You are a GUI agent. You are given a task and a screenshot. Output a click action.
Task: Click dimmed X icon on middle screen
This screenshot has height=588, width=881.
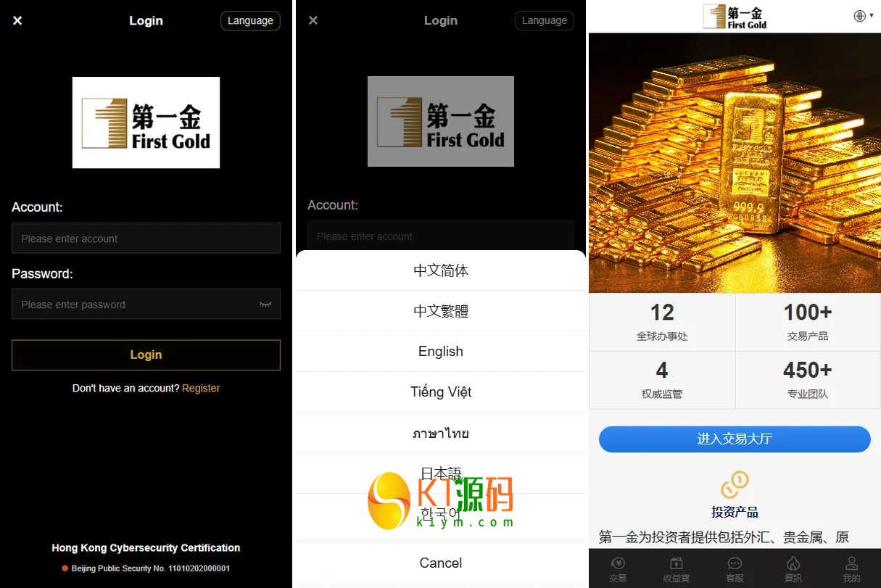coord(313,20)
